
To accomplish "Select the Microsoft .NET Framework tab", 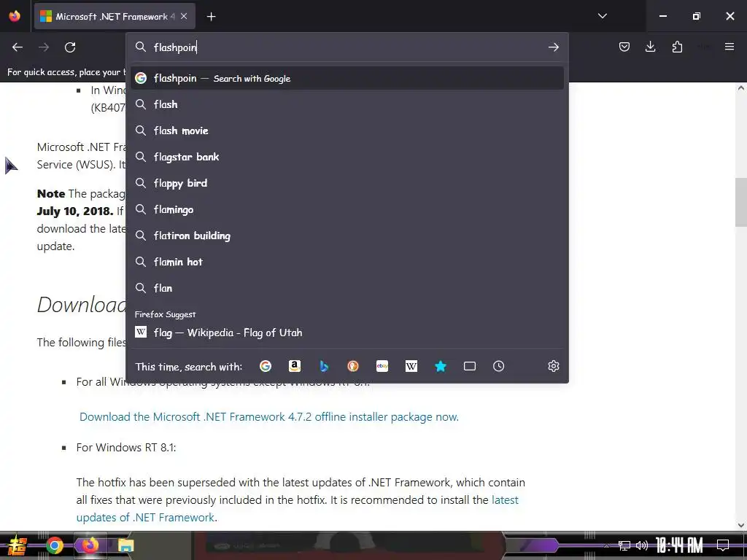I will coord(115,17).
